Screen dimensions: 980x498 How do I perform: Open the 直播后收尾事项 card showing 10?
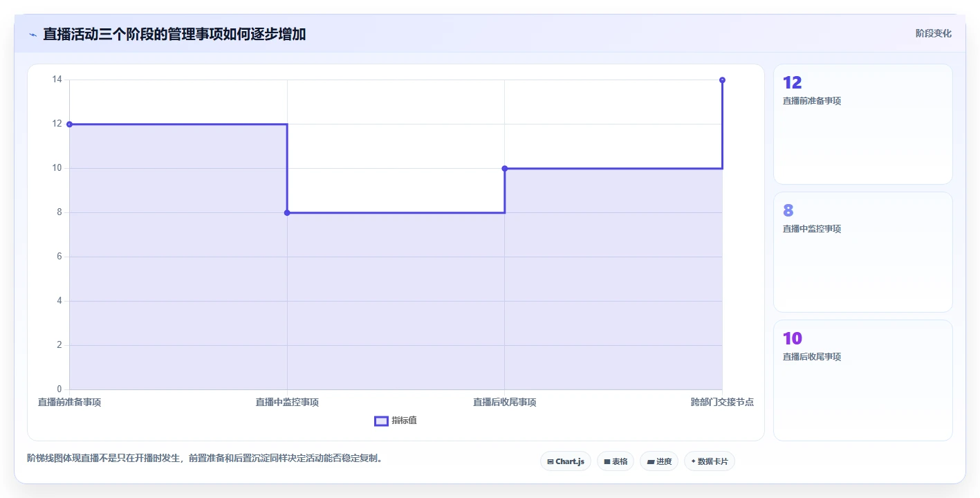coord(862,380)
